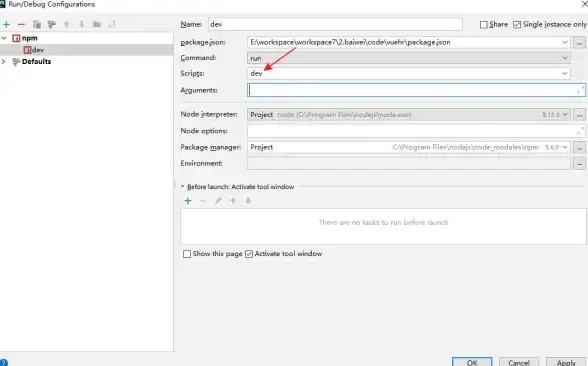Browse for a package manager path
588x366 pixels.
579,148
